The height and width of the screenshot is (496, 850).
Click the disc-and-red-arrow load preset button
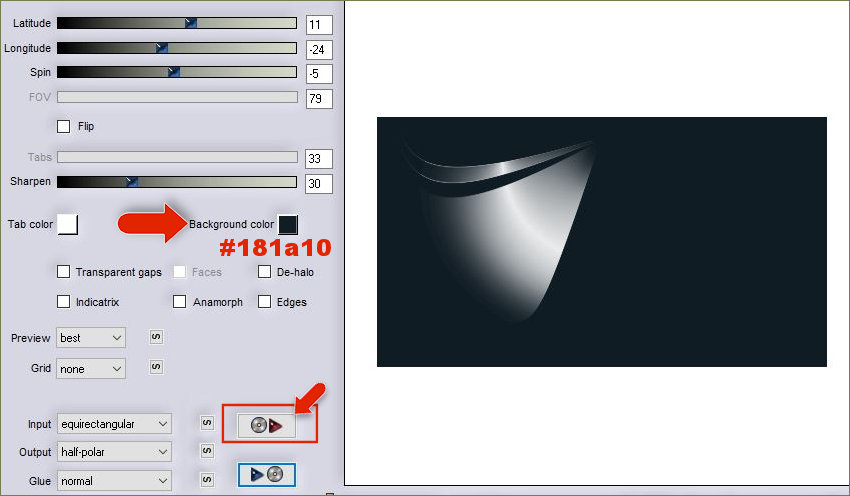click(267, 425)
